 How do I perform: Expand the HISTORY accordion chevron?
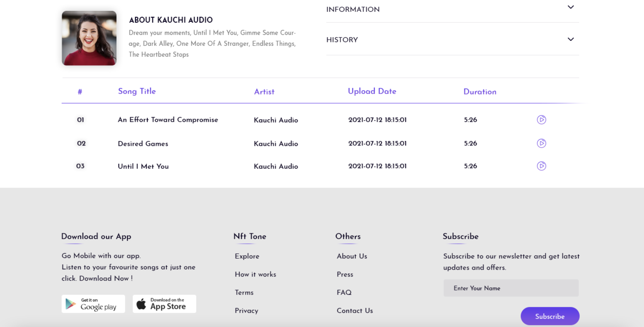[571, 39]
